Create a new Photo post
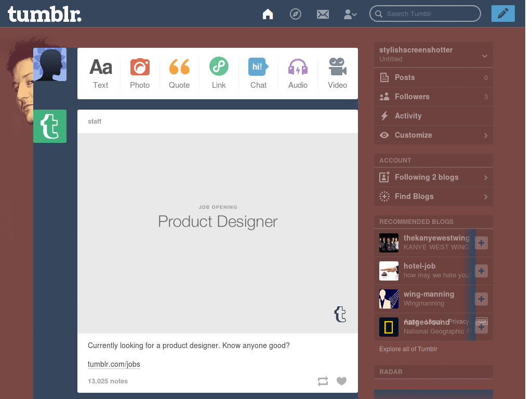532x399 pixels. click(140, 73)
